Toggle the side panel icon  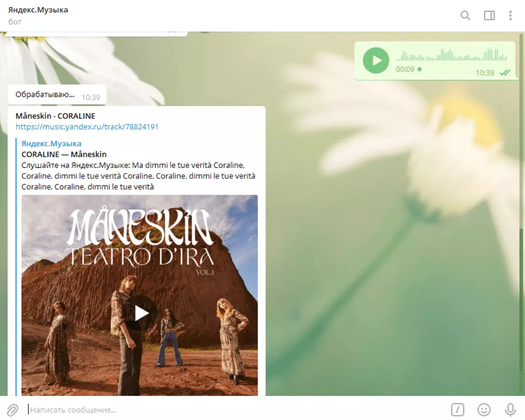pos(489,16)
